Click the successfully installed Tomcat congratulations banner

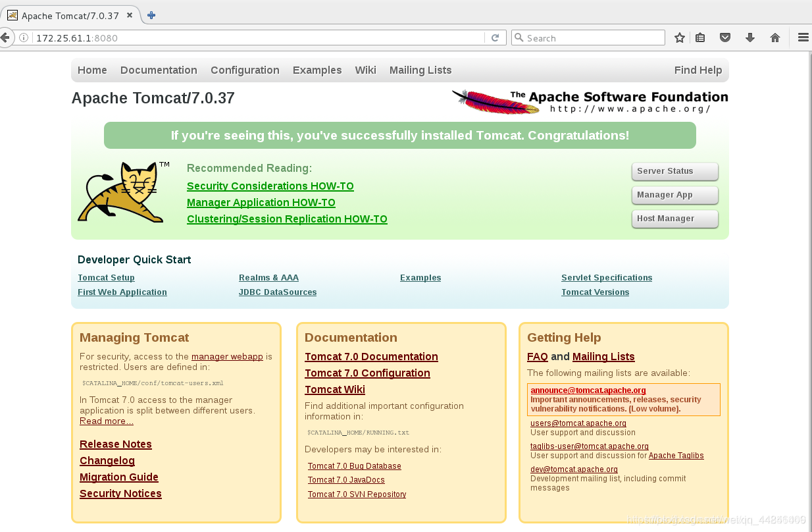pyautogui.click(x=400, y=136)
